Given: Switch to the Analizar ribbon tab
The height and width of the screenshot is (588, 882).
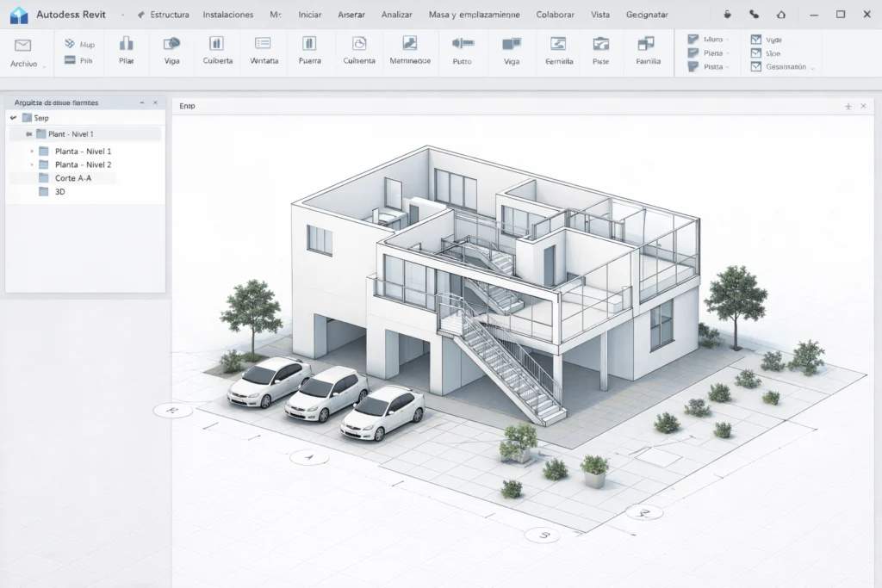Looking at the screenshot, I should pos(396,15).
